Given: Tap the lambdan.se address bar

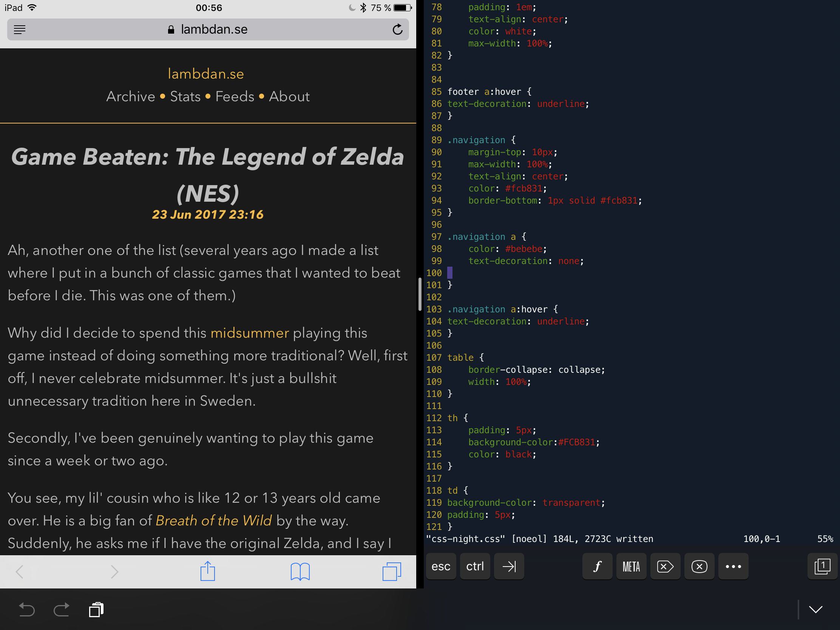Looking at the screenshot, I should (x=208, y=29).
